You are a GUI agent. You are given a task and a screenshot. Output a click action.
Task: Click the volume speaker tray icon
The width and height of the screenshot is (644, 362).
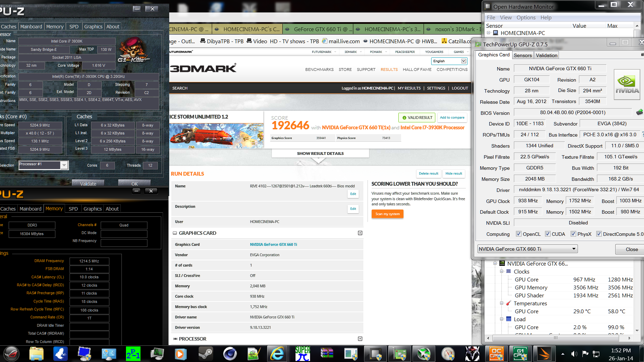pos(574,354)
